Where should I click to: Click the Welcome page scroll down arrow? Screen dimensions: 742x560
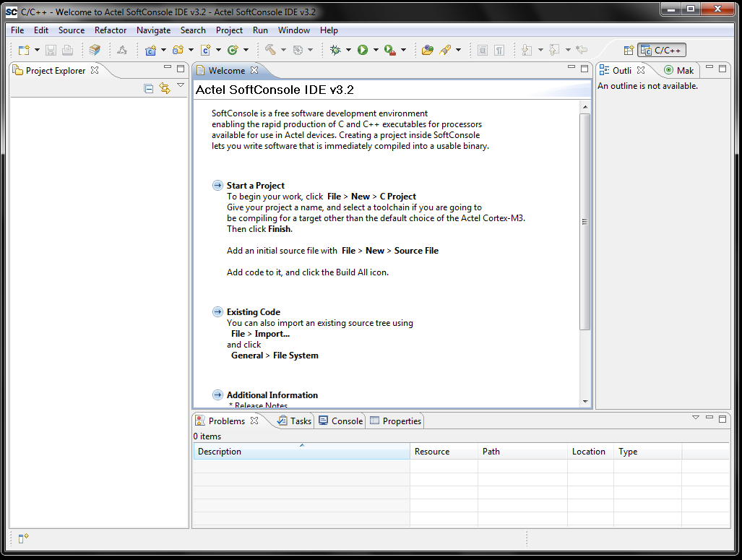click(x=585, y=402)
